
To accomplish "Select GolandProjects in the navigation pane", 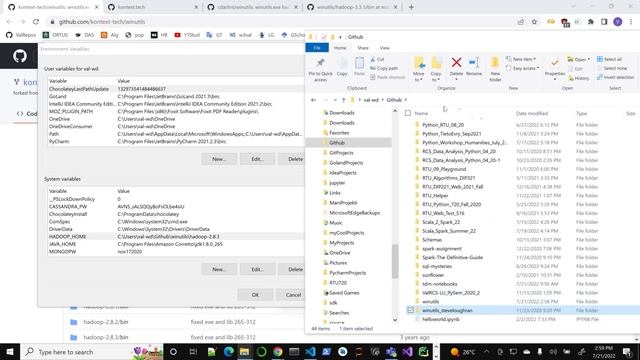I will (346, 162).
